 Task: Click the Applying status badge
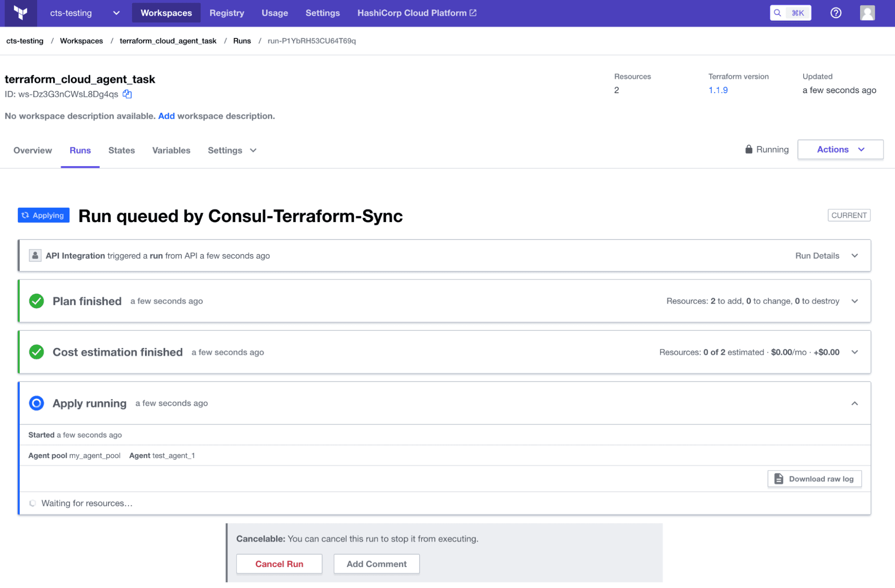(43, 215)
